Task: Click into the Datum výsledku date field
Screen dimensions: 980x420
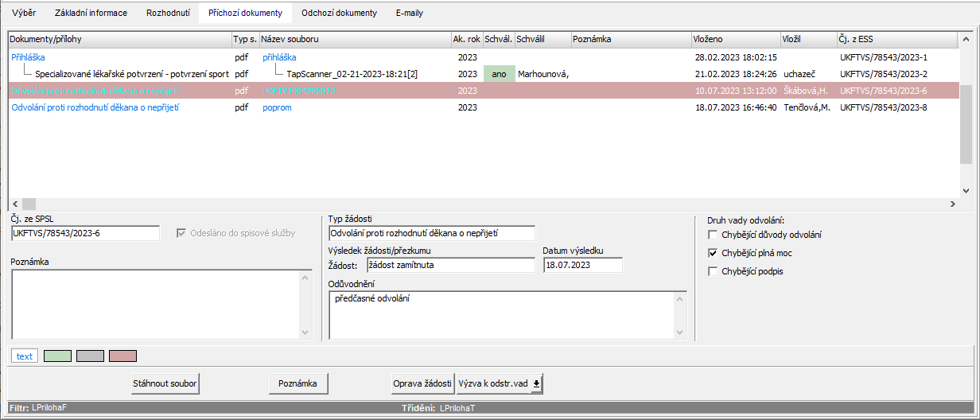Action: (582, 265)
